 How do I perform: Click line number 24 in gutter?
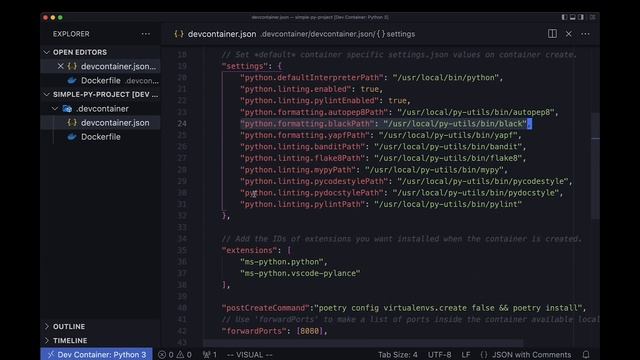click(182, 124)
